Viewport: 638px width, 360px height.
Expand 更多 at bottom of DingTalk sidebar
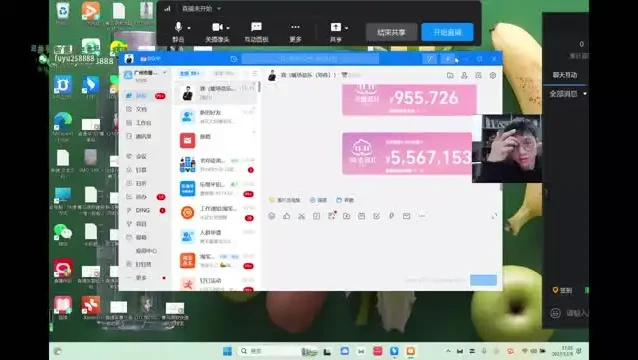click(141, 278)
